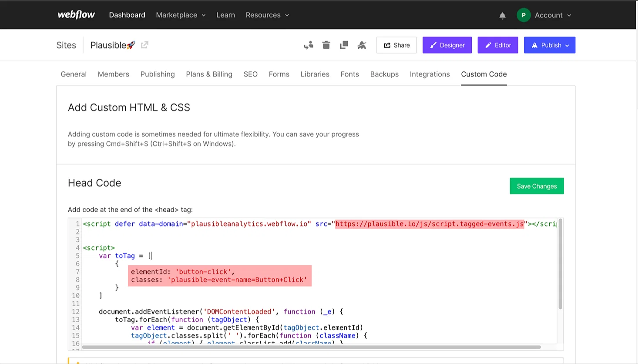638x364 pixels.
Task: Go to Dashboard in top navigation
Action: click(x=127, y=15)
